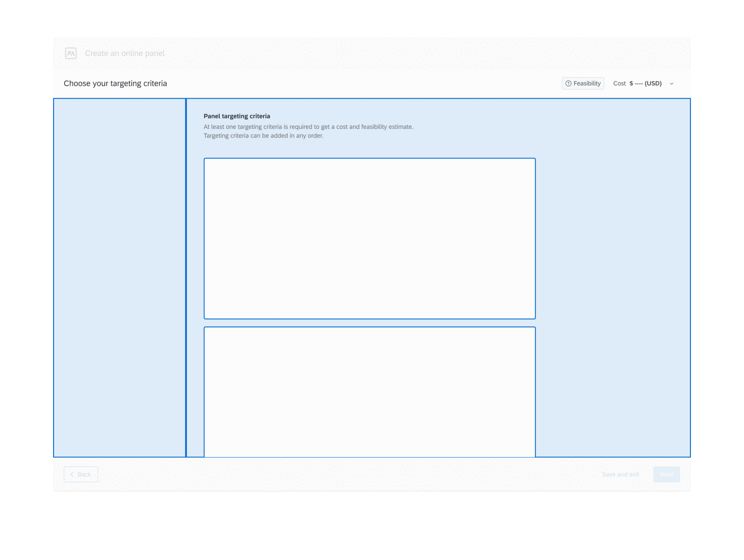The image size is (744, 560).
Task: Click the blank area right of the cards
Action: [x=612, y=277]
